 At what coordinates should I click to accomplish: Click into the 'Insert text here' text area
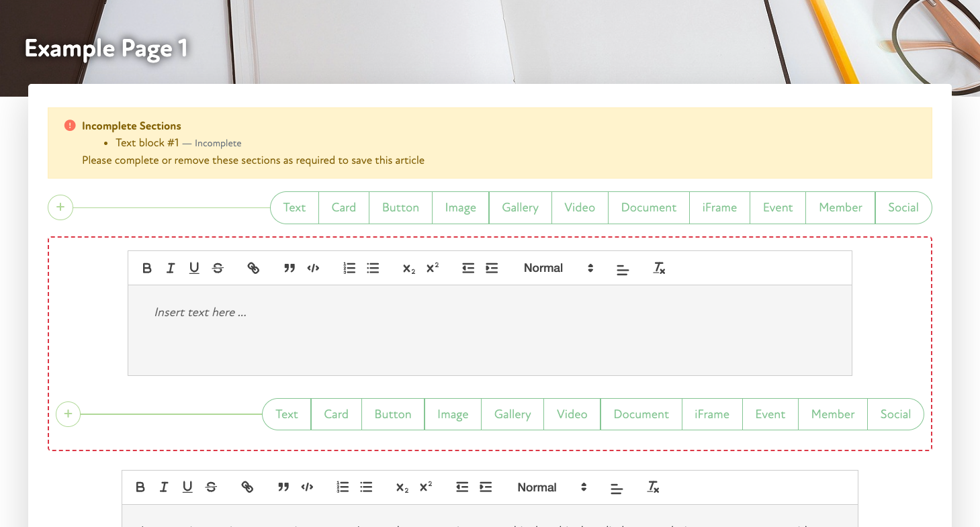coord(489,330)
